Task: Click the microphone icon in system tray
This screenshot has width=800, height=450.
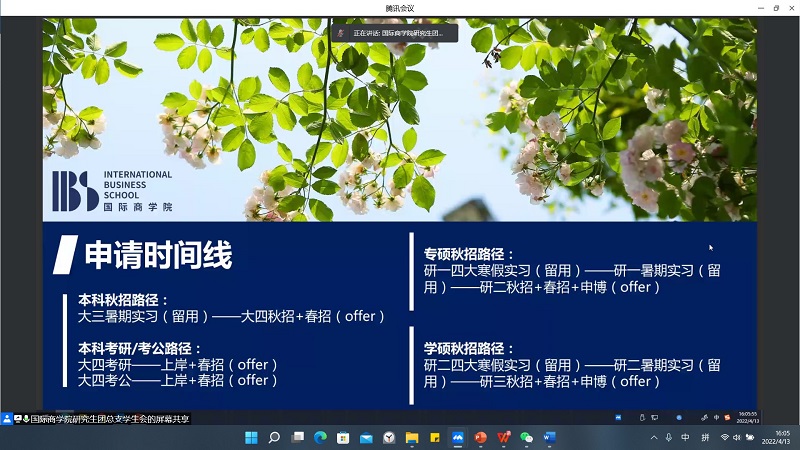Action: 668,437
